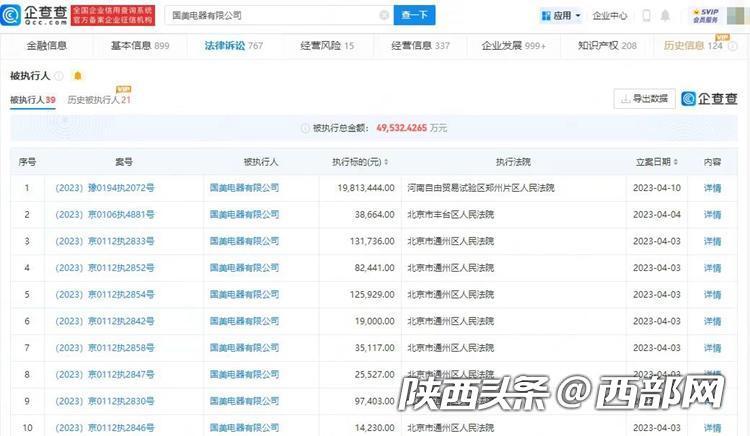Click the amount 125,929.00

coord(372,295)
